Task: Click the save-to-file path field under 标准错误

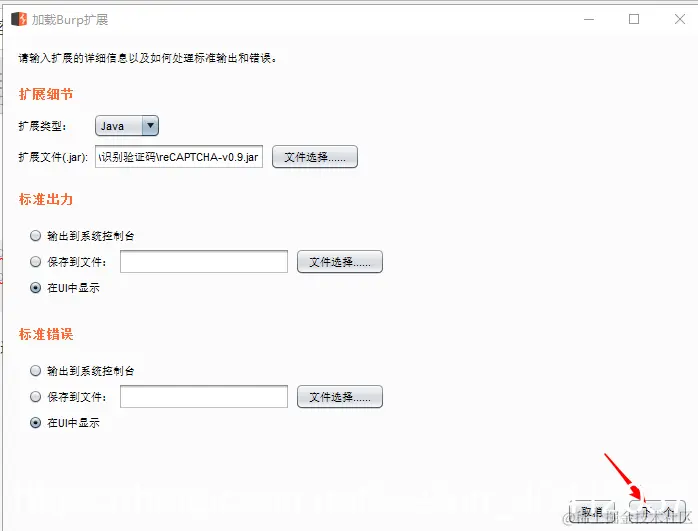Action: 204,396
